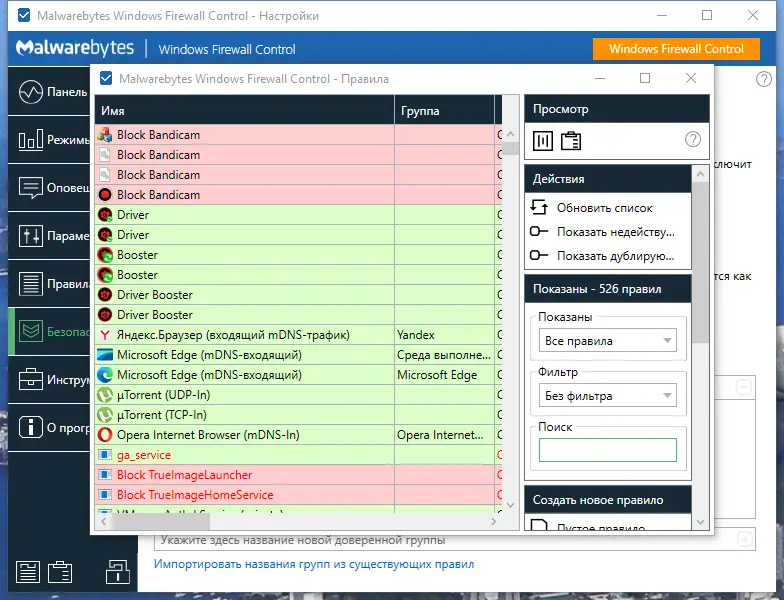Select Block TrueImageHomeService rule

(298, 495)
